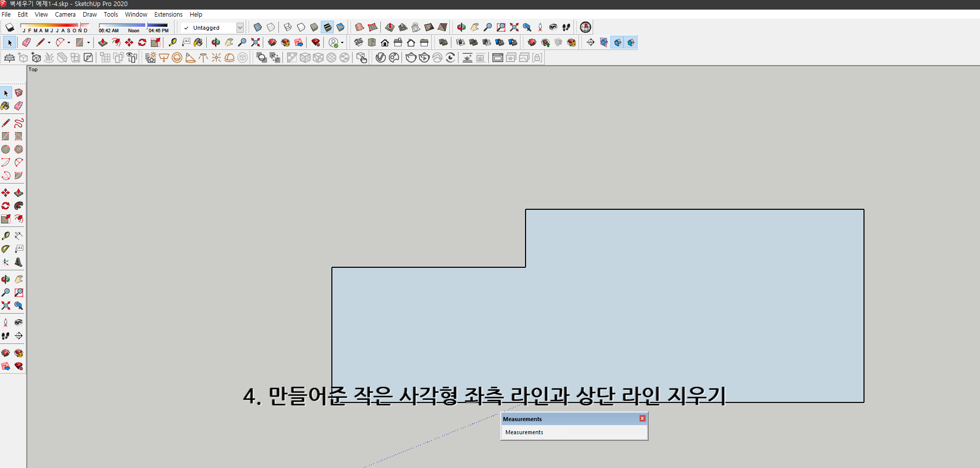980x468 pixels.
Task: Pick the Freehand drawing tool
Action: point(19,123)
